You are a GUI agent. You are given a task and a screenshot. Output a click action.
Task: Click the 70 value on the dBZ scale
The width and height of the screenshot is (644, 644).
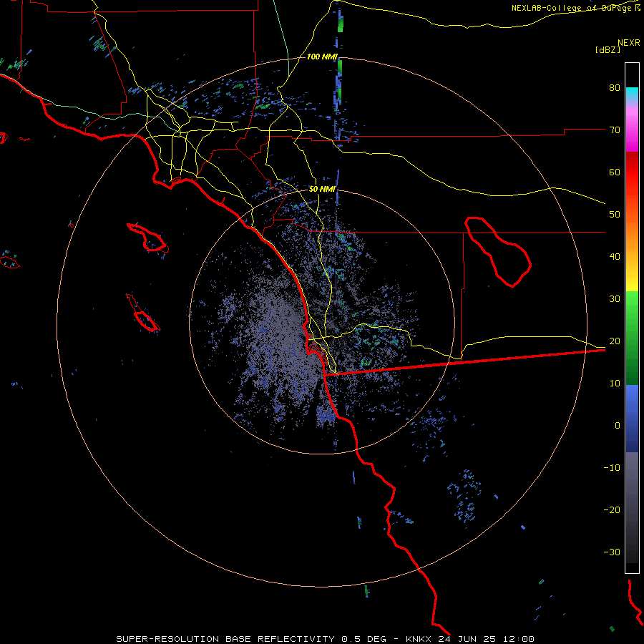pyautogui.click(x=615, y=130)
